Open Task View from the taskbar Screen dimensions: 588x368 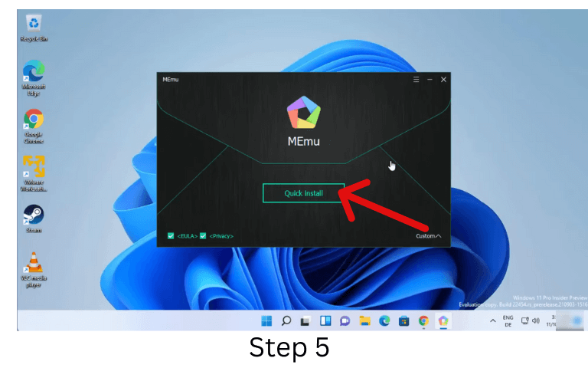pos(305,321)
